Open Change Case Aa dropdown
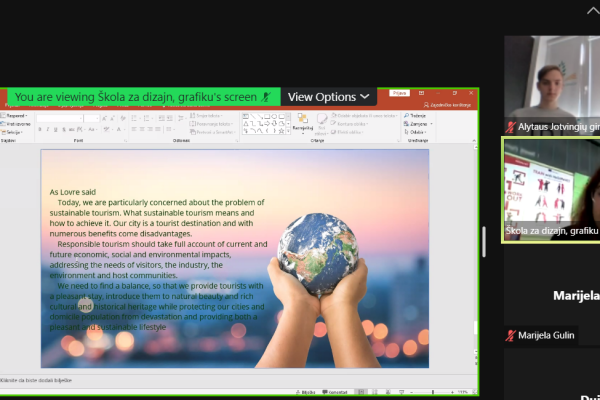Viewport: 600px width, 400px height. click(x=92, y=129)
